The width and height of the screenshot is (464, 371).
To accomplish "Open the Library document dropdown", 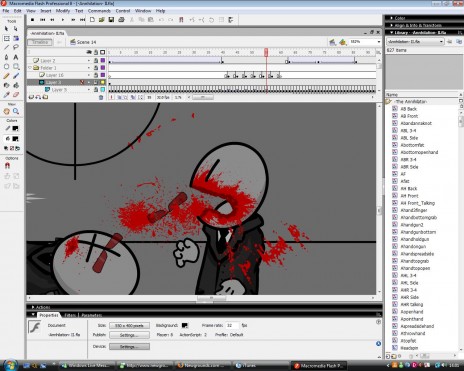I will pos(441,42).
